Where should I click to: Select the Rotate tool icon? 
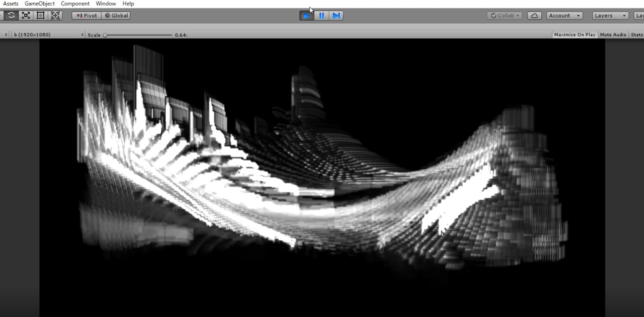click(11, 16)
